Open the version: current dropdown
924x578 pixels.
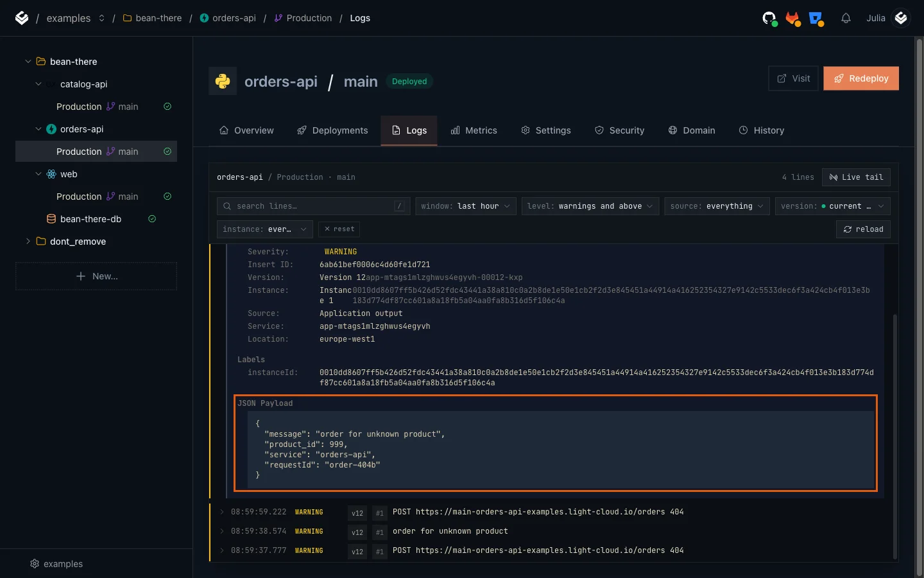coord(833,206)
